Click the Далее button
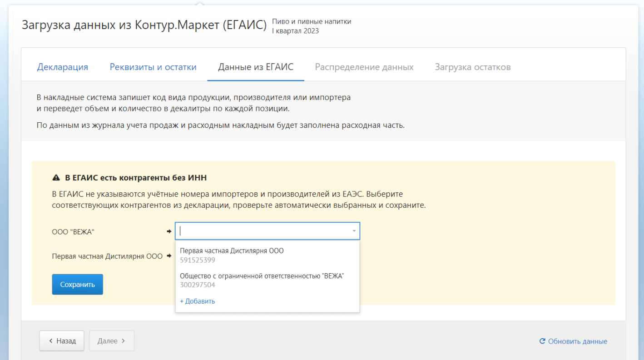Viewport: 644px width, 360px height. click(112, 341)
